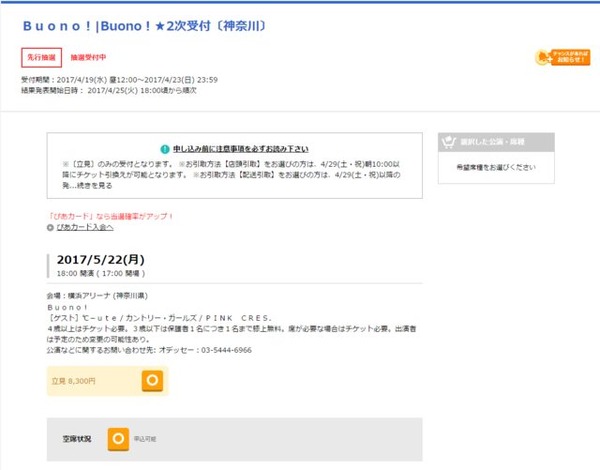
Task: Click the orange notification bell button
Action: [562, 57]
